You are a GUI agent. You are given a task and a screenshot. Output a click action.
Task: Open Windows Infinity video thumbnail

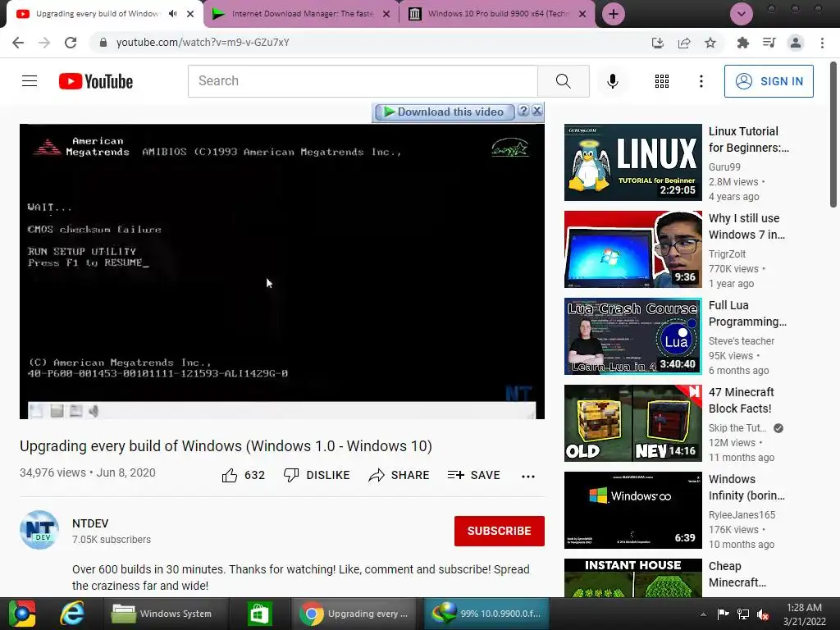tap(632, 510)
